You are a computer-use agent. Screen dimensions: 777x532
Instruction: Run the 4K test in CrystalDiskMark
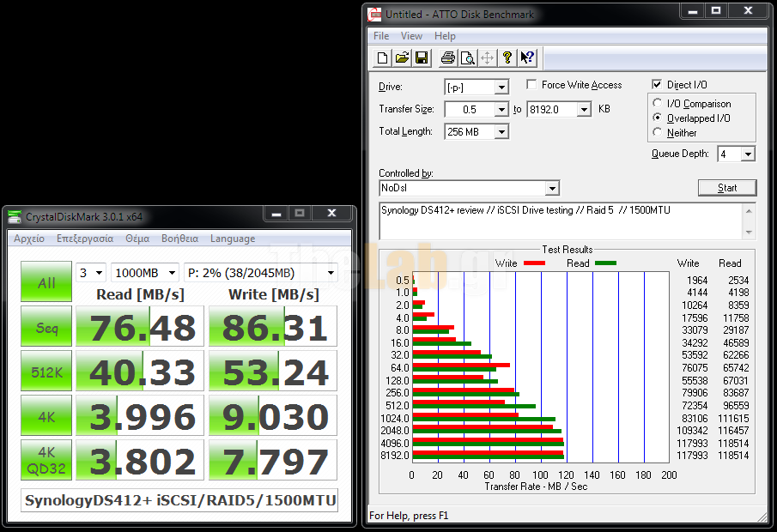click(46, 415)
